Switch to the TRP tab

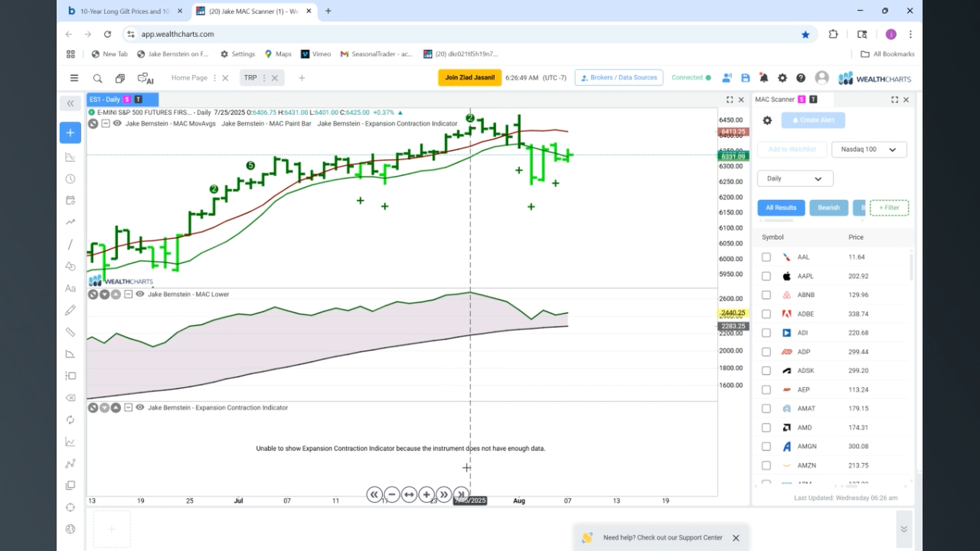click(x=250, y=78)
